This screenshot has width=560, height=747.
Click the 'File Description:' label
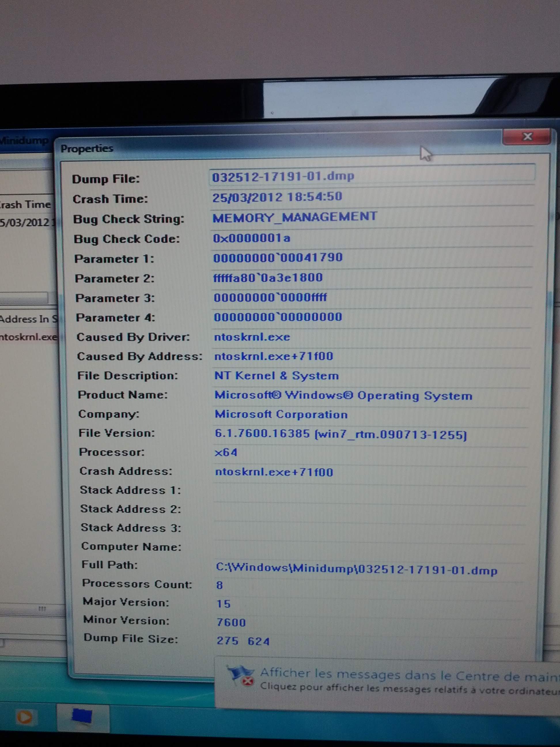click(x=127, y=376)
